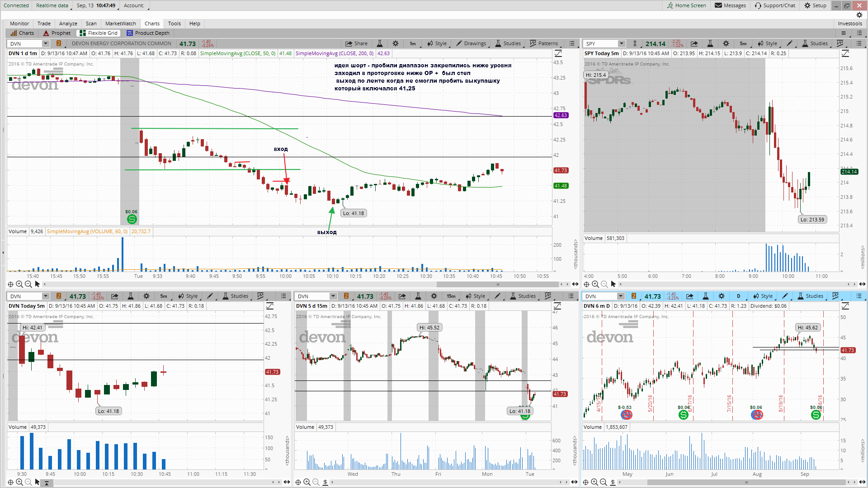Open the 5m timeframe selector in the SPY chart

743,43
